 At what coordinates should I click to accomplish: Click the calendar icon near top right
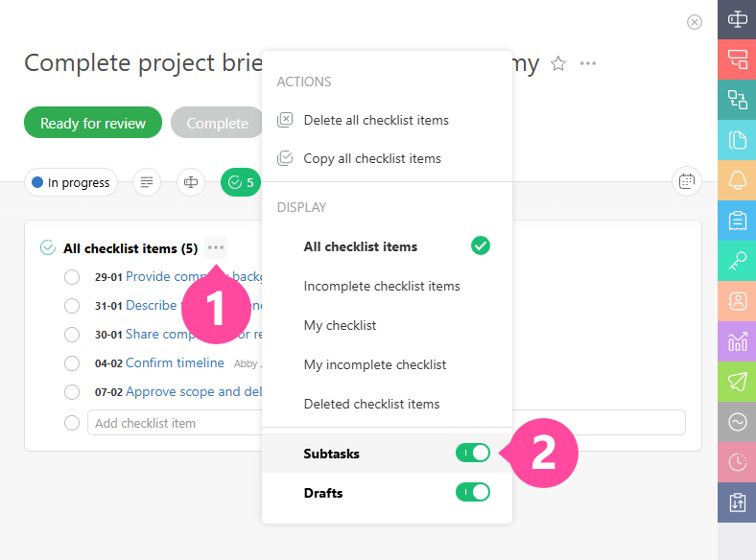(x=687, y=181)
